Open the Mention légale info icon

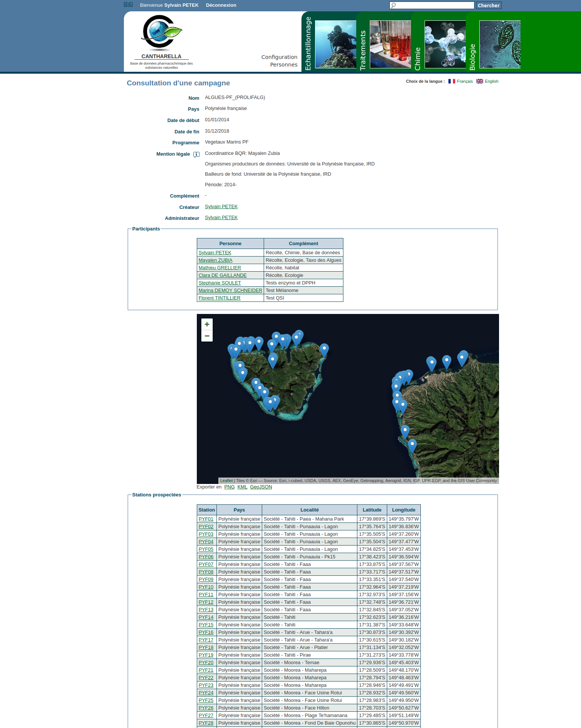(x=196, y=155)
